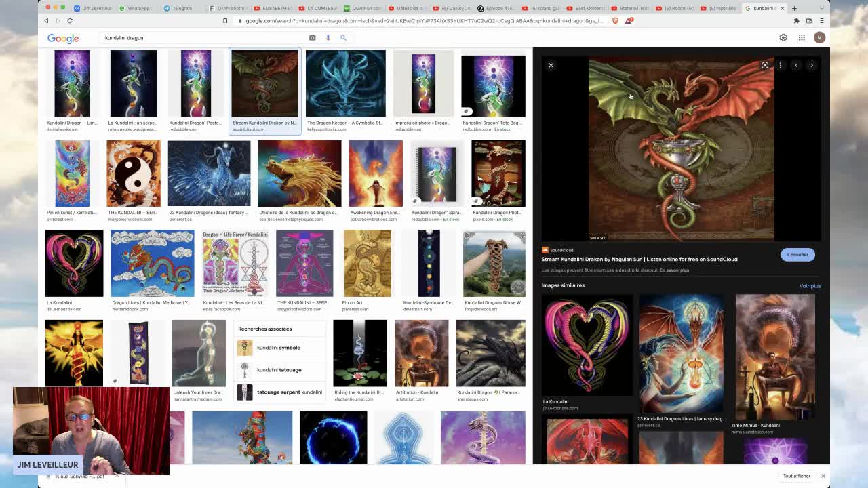Open the 23 Kundalini Dragons ideas thumbnail

[x=209, y=174]
